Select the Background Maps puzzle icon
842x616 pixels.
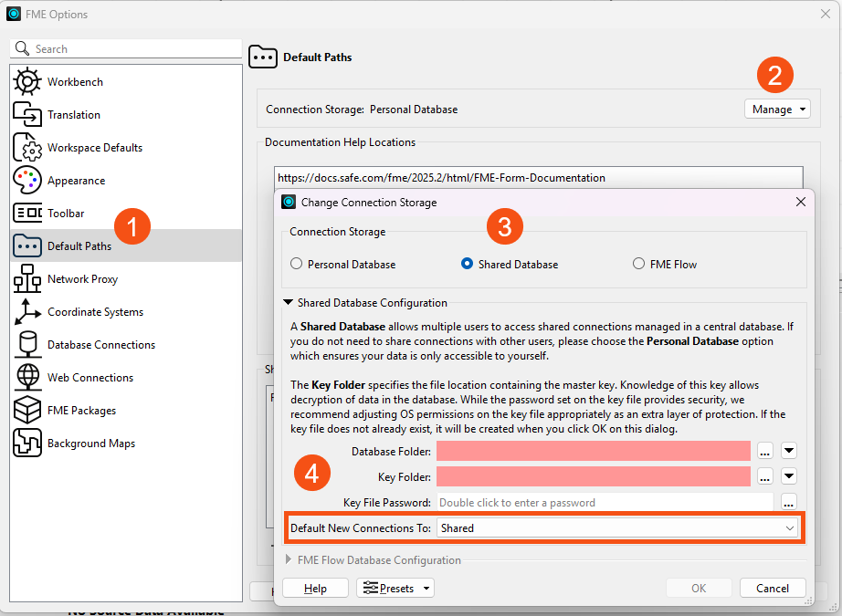tap(26, 444)
